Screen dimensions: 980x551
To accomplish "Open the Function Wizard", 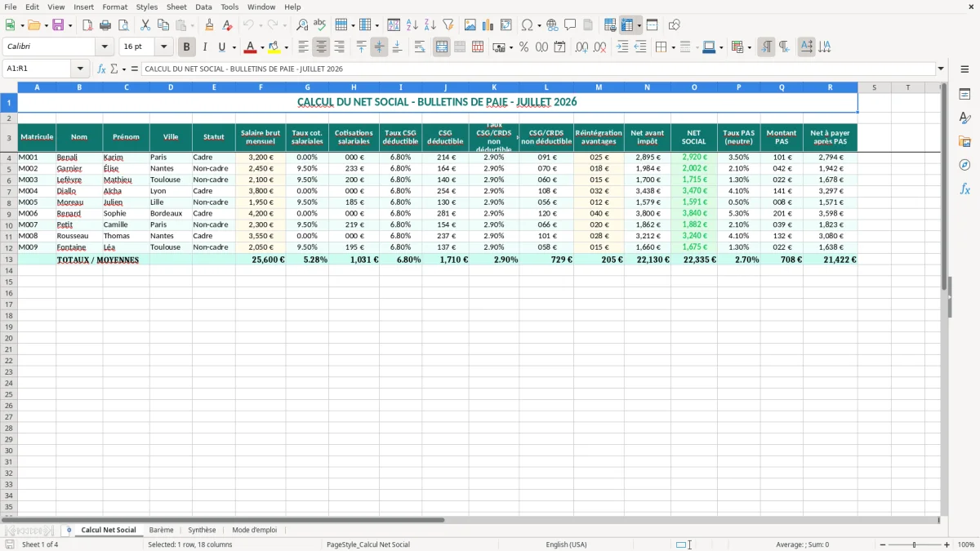I will [x=102, y=69].
